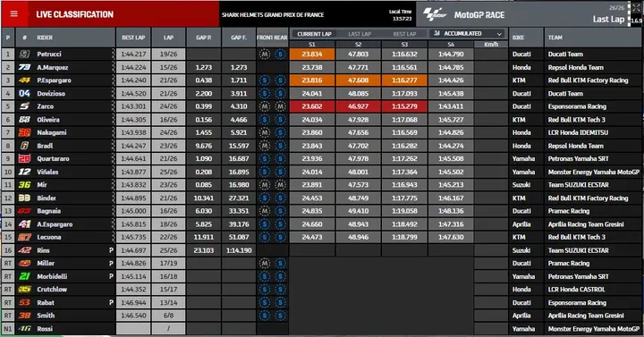Sort by Rider column header
644x337 pixels.
[45, 38]
